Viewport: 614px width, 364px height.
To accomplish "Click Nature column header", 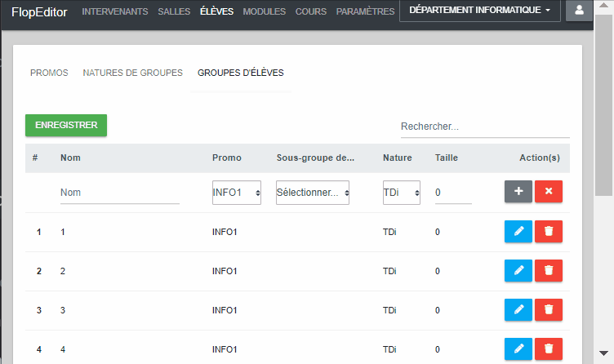I will [x=398, y=158].
